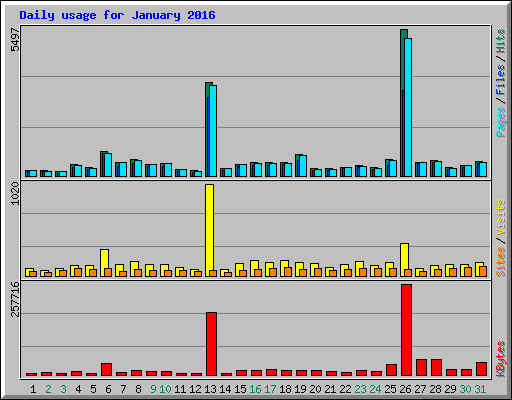Select the tall yellow visits bar for day 13
The image size is (512, 400).
click(x=209, y=230)
